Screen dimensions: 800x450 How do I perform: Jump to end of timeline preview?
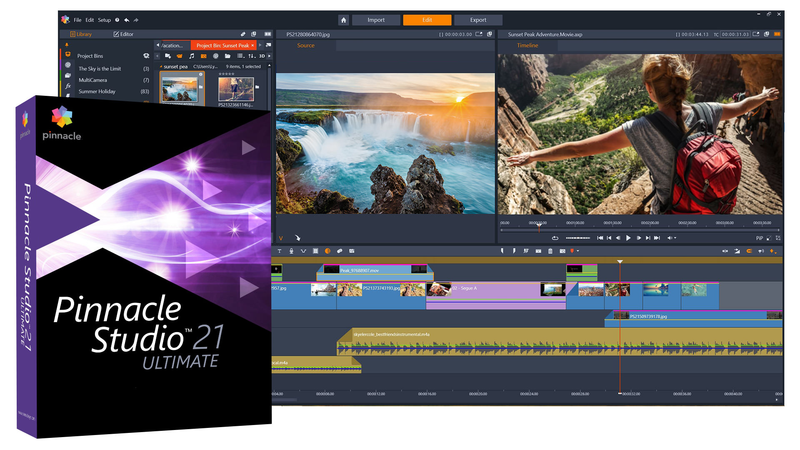pyautogui.click(x=657, y=238)
